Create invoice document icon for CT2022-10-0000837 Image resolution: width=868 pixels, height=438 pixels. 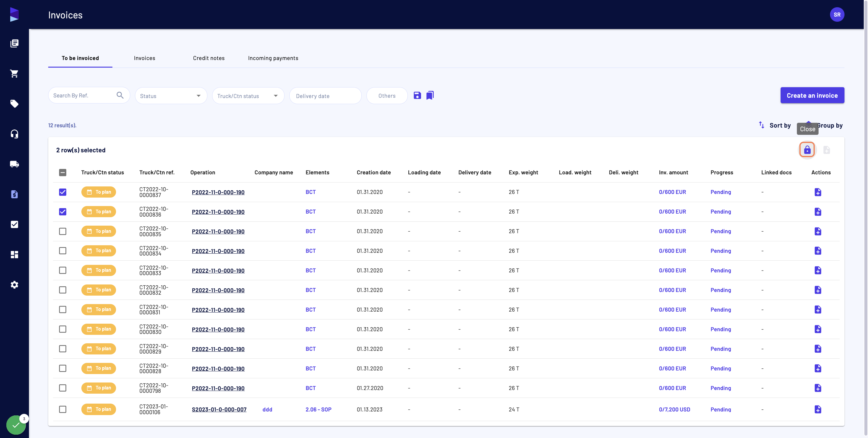pyautogui.click(x=818, y=192)
